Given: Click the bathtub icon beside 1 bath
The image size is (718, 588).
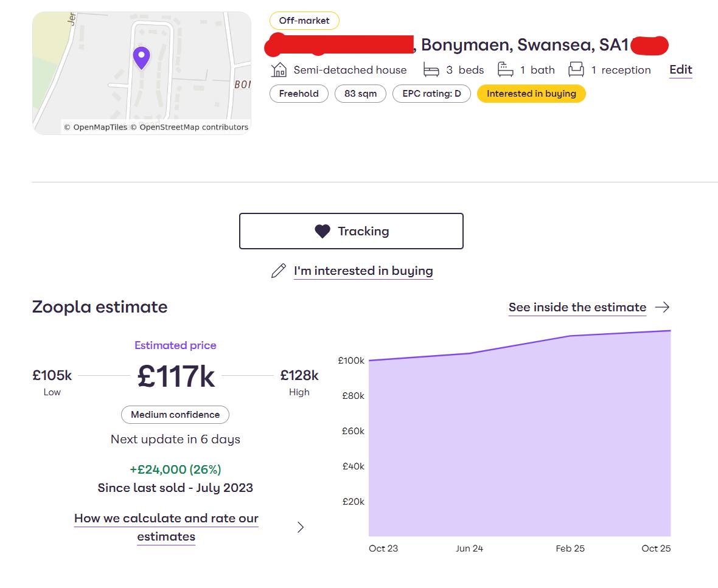Looking at the screenshot, I should (x=506, y=70).
